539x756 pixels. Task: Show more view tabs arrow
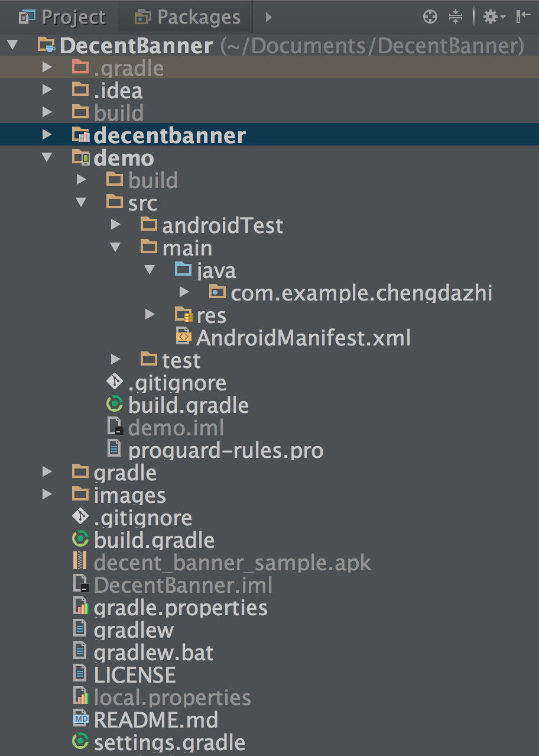click(268, 17)
